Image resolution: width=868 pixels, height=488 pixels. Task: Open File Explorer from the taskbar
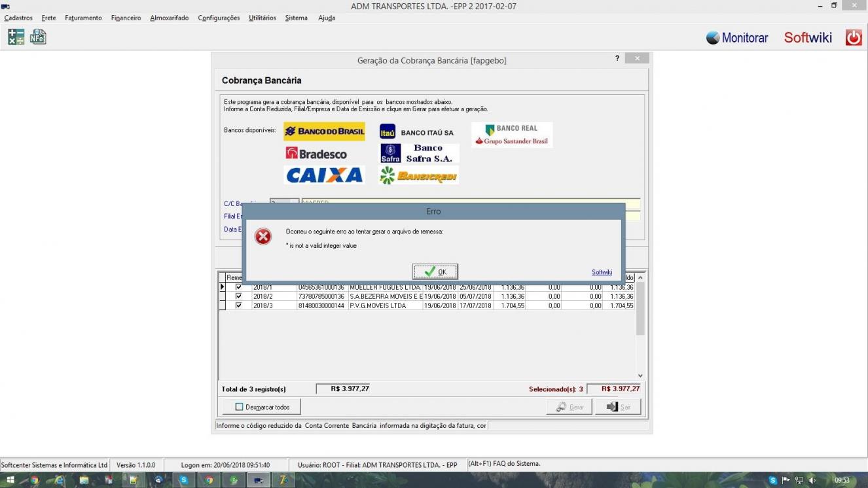tap(84, 480)
